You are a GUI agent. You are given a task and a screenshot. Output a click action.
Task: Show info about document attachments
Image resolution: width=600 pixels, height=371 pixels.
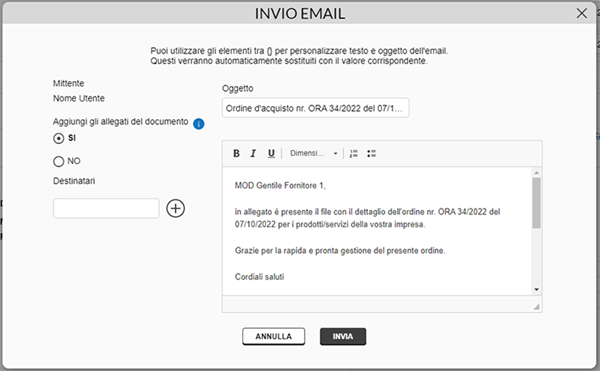[199, 124]
